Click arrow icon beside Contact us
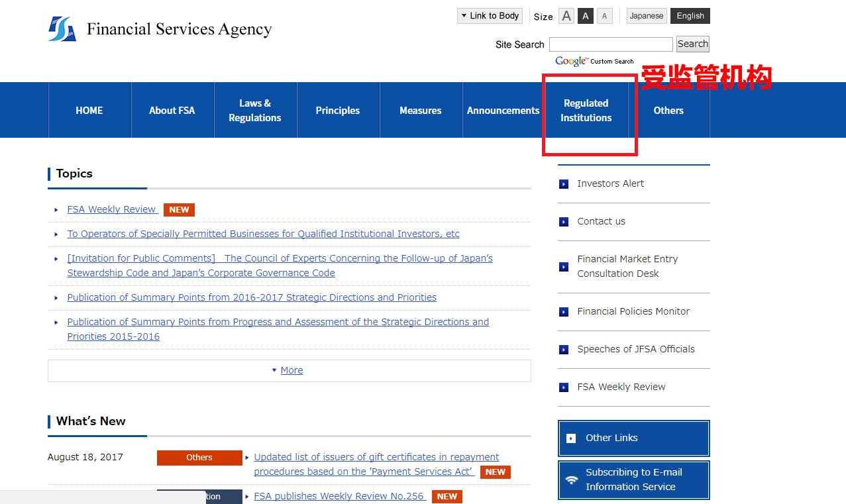846x504 pixels. click(x=564, y=222)
